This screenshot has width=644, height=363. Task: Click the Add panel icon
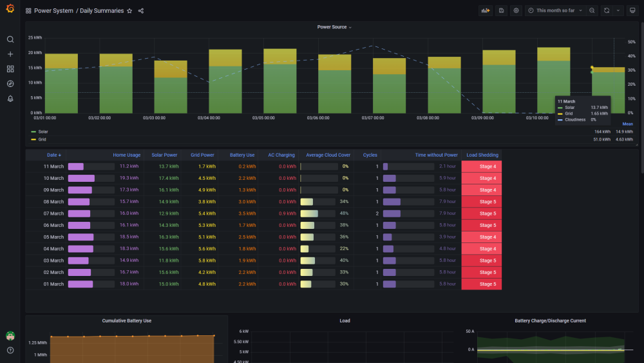486,11
